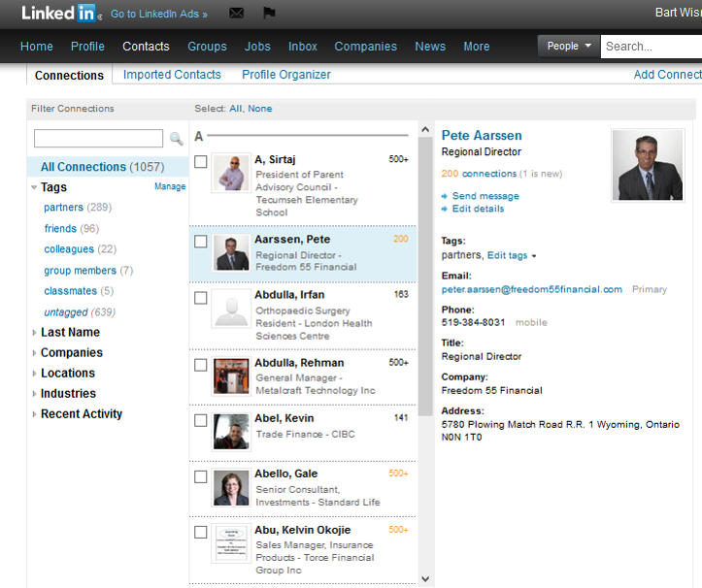Screen dimensions: 702x588
Task: Open Kevin Abel's photo thumbnail
Action: click(231, 432)
